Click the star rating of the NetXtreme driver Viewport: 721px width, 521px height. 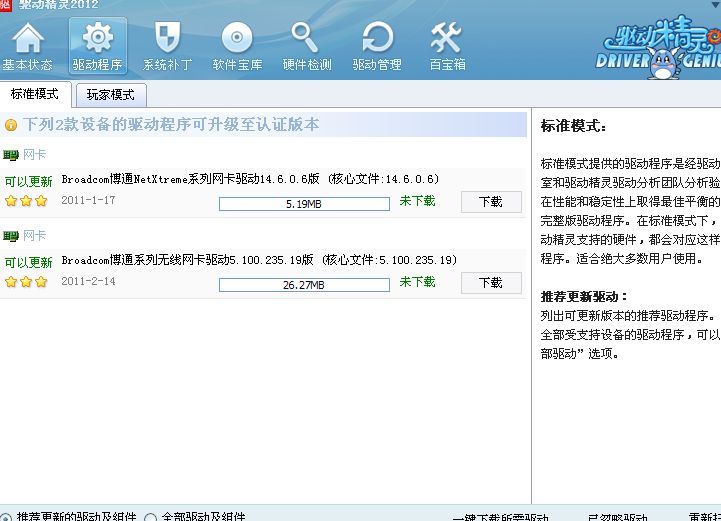(26, 201)
